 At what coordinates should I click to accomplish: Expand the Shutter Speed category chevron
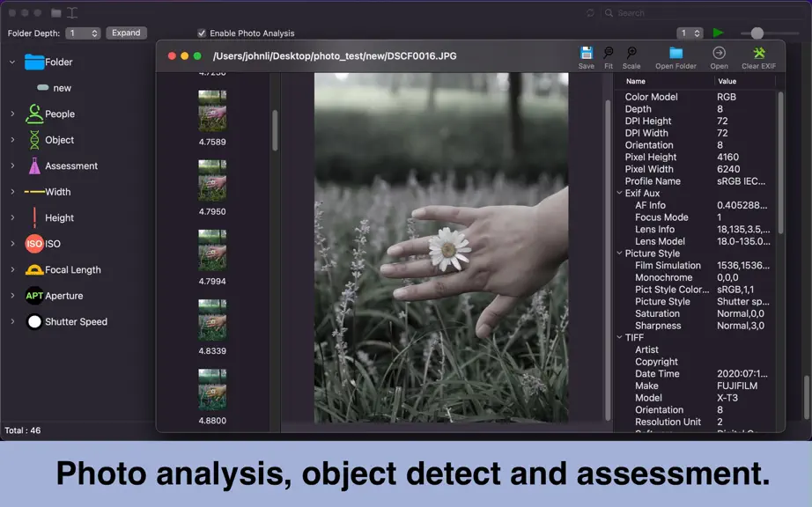[x=12, y=321]
